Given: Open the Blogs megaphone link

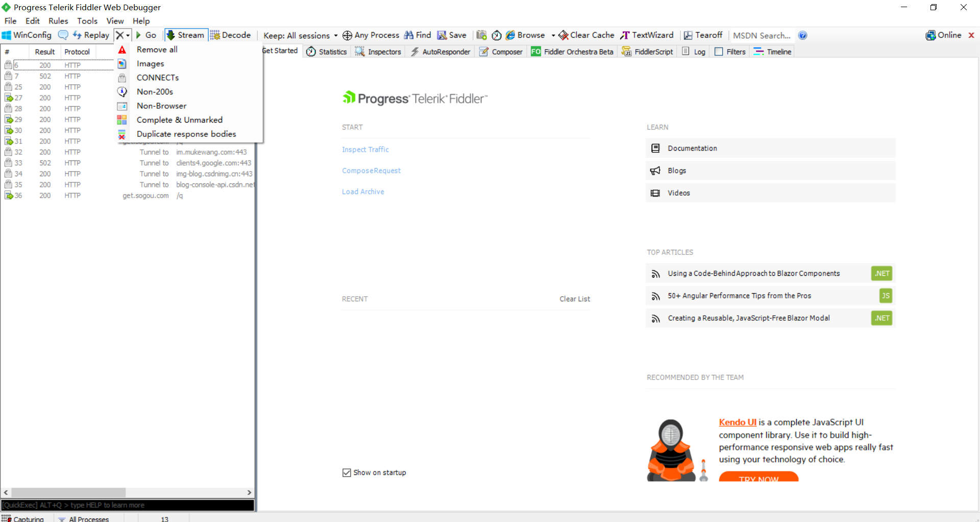Looking at the screenshot, I should (770, 171).
